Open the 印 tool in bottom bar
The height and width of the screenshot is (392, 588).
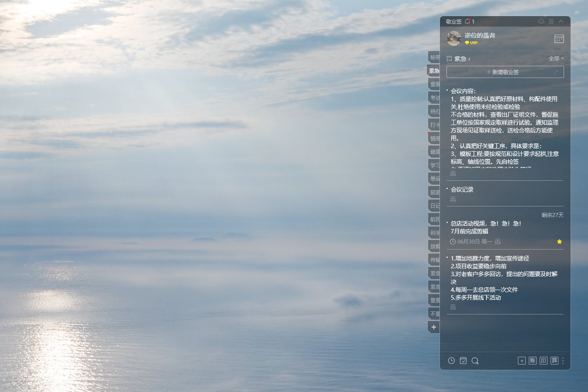pyautogui.click(x=544, y=361)
